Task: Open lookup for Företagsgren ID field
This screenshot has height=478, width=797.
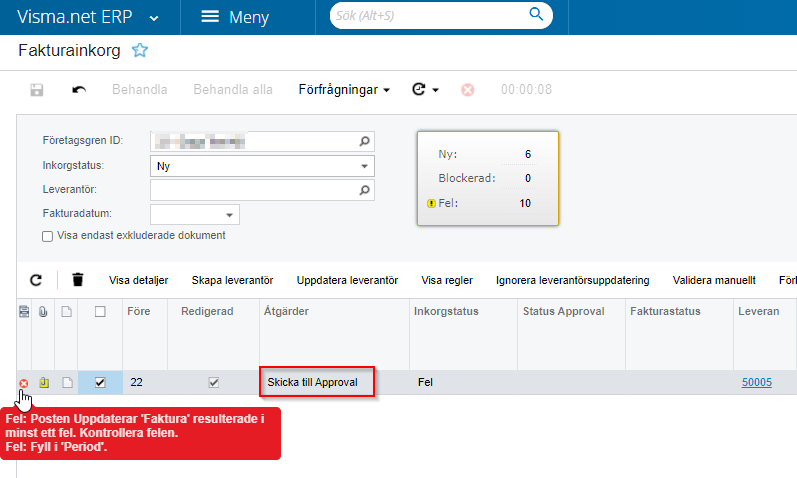Action: [364, 141]
